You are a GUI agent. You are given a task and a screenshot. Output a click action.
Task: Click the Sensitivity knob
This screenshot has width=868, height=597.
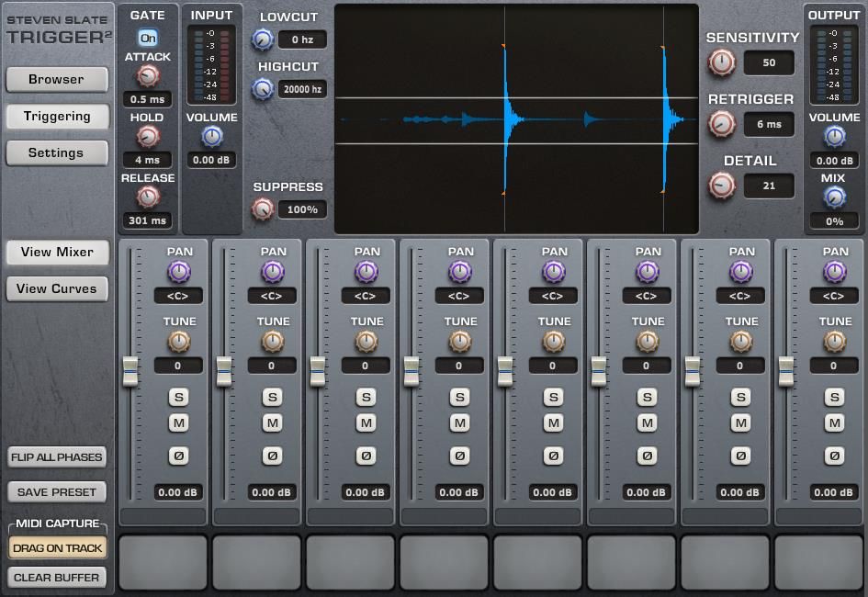pyautogui.click(x=722, y=62)
